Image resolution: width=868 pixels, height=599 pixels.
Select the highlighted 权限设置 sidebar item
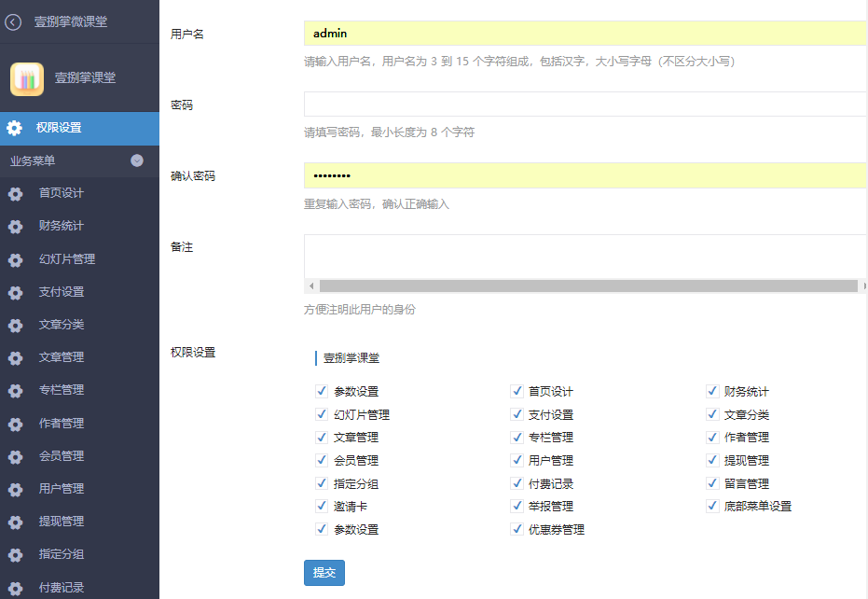(x=80, y=128)
